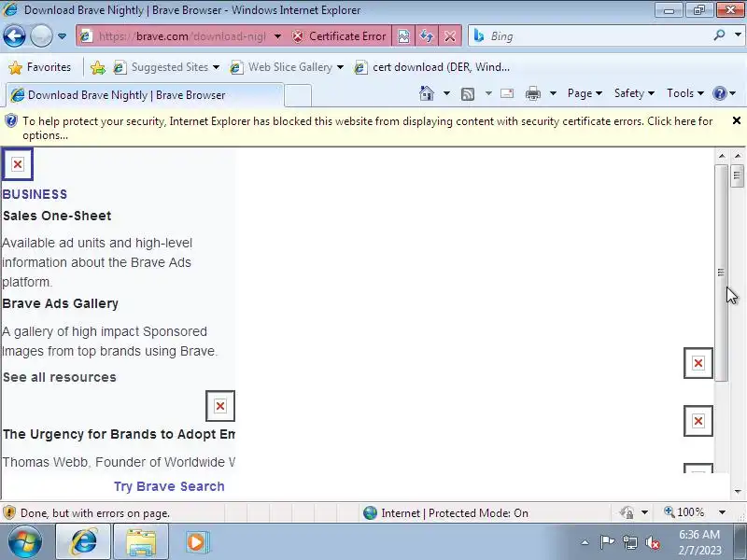
Task: Click the muted volume tray icon
Action: (x=652, y=542)
